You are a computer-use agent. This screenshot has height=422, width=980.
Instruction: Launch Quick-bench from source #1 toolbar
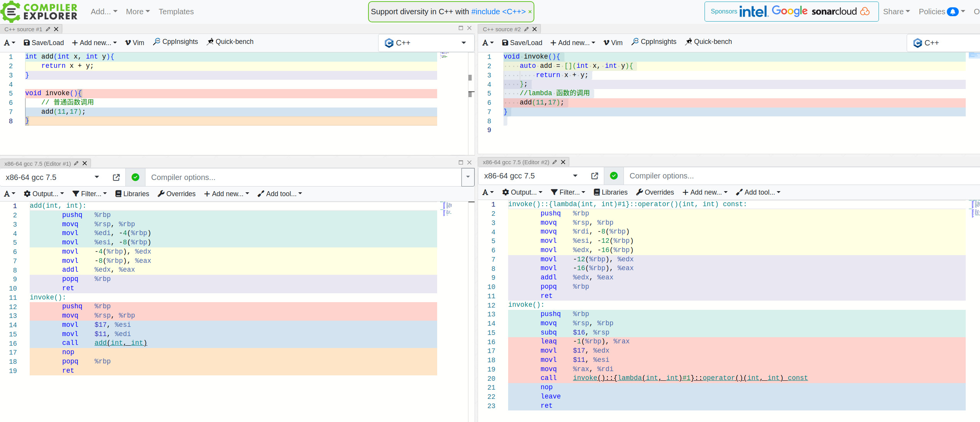(230, 42)
